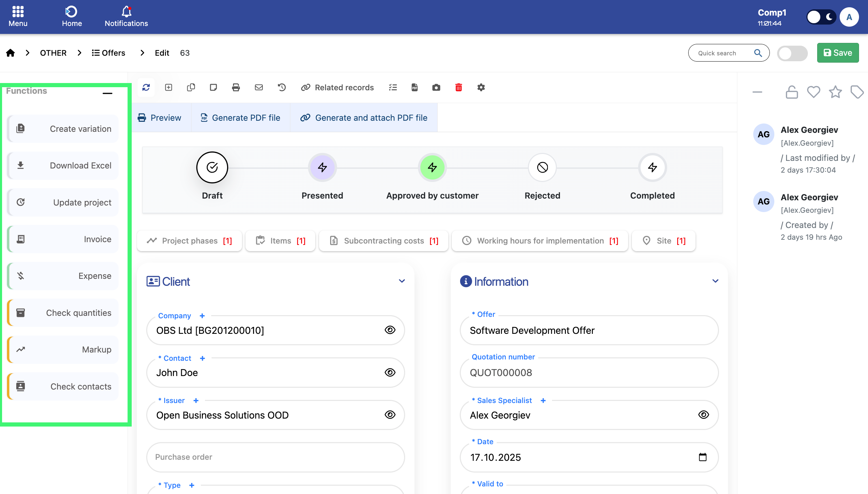Click the camera snapshot icon
The width and height of the screenshot is (868, 494).
point(436,88)
